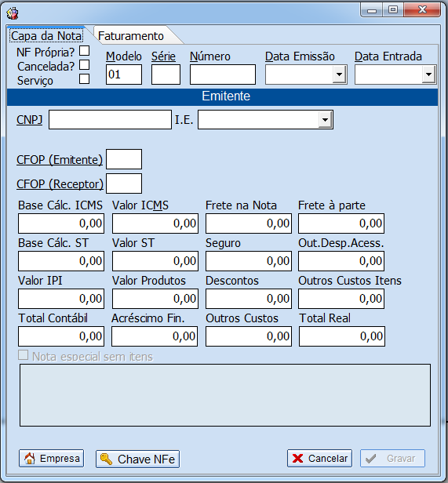Click the CFOP (Emitente) link label
Screen dimensions: 448x483
60,160
